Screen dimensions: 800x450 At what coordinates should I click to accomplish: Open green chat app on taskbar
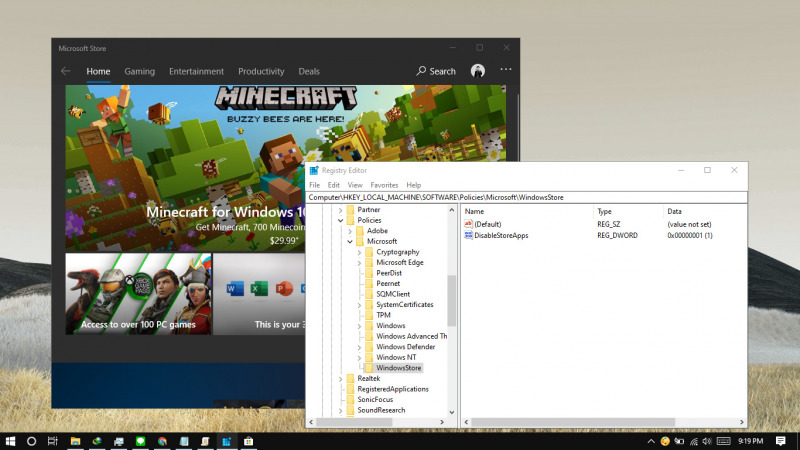140,441
